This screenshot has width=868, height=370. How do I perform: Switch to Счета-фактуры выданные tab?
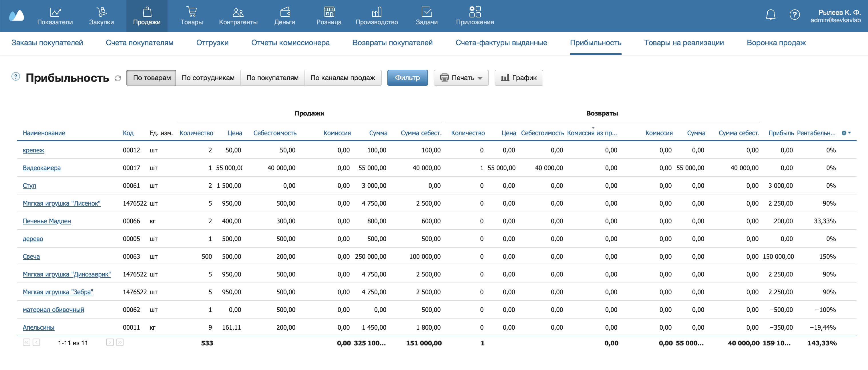tap(501, 43)
